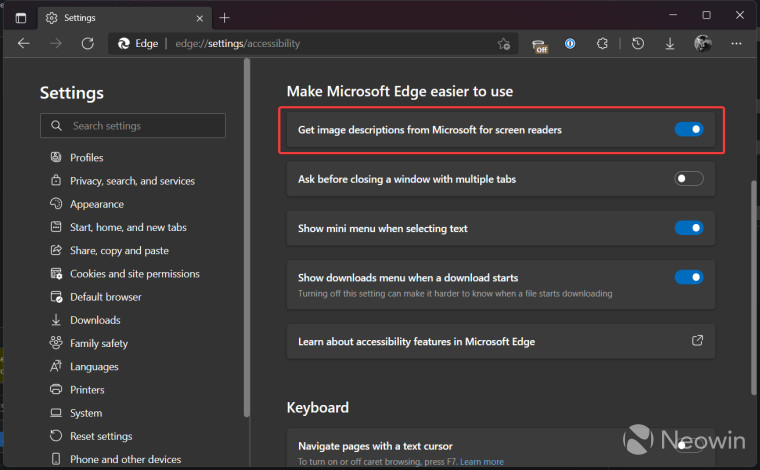Add this page to favorites star icon
Viewport: 760px width, 470px height.
504,44
